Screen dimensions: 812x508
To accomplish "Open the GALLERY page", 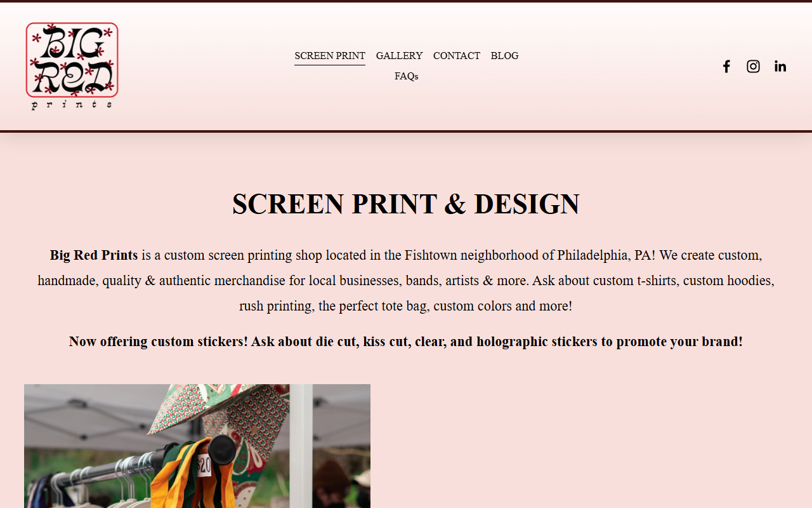I will point(399,56).
